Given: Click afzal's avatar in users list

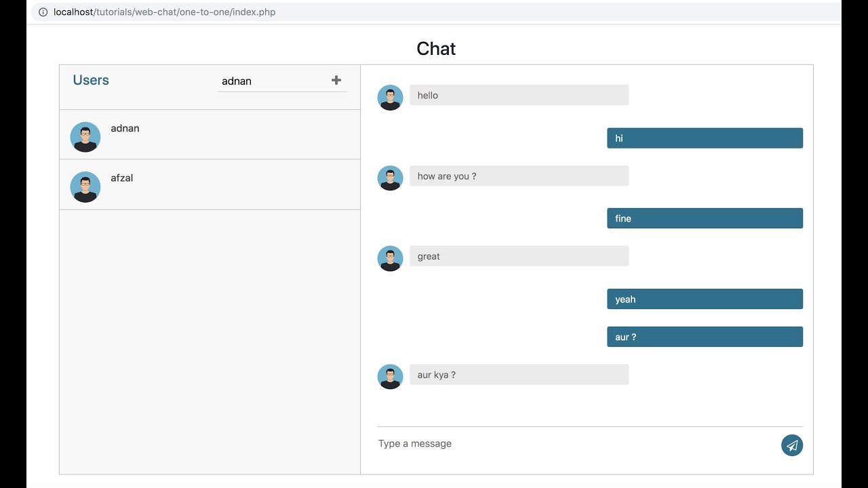Looking at the screenshot, I should (x=85, y=187).
